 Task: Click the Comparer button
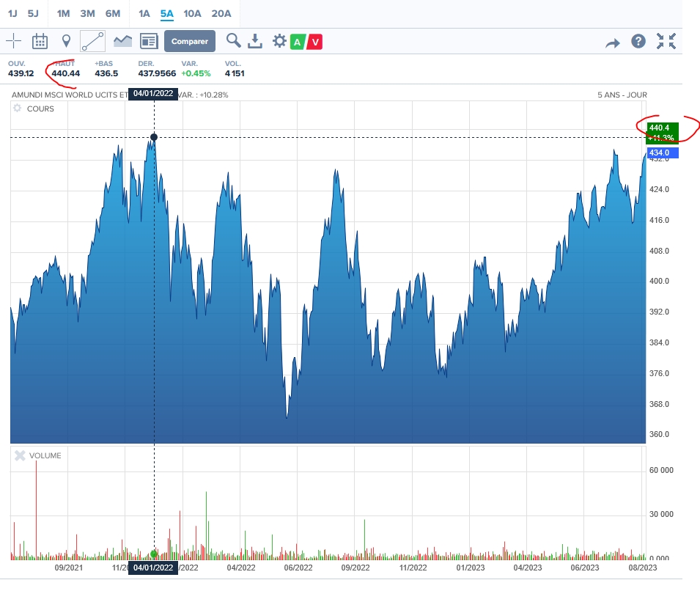click(x=190, y=41)
